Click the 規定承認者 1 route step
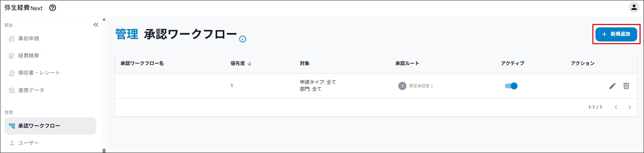This screenshot has width=644, height=153. 415,86
